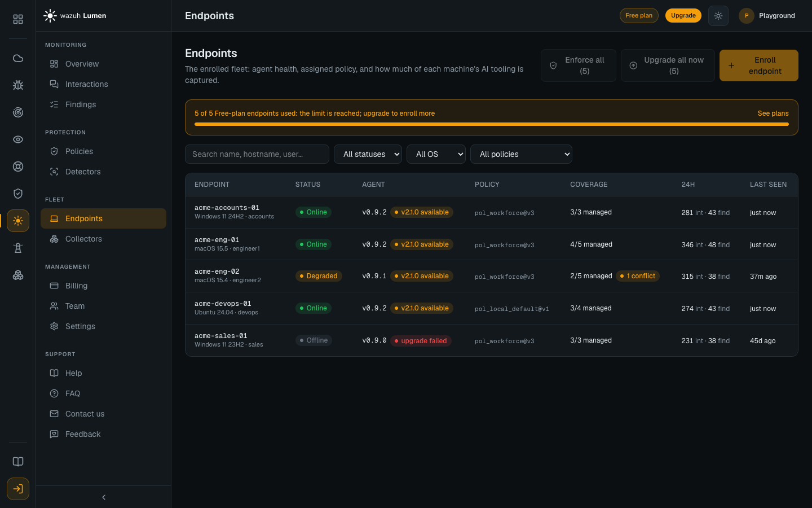Viewport: 812px width, 508px height.
Task: Go to Overview in the sidebar
Action: pyautogui.click(x=103, y=64)
